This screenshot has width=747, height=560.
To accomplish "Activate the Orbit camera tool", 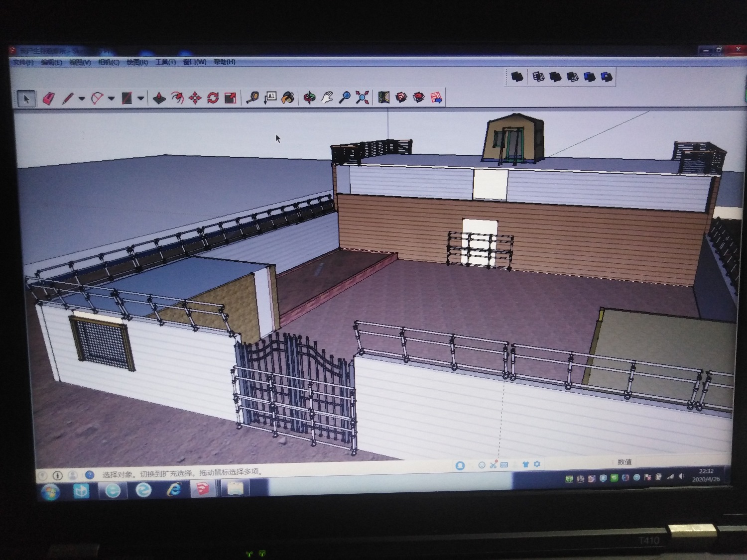I will [x=309, y=97].
